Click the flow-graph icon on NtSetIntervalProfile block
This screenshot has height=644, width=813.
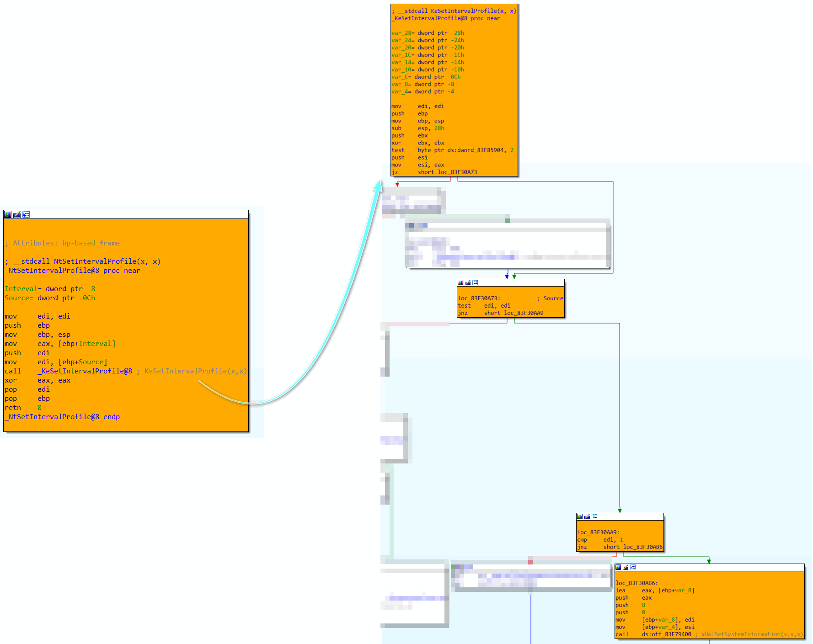coord(26,214)
